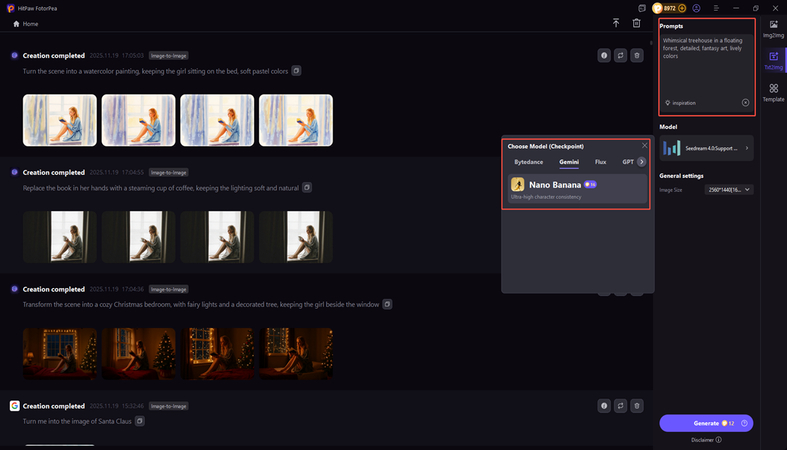Copy the steaming cup of coffee prompt
This screenshot has width=787, height=450.
[307, 187]
